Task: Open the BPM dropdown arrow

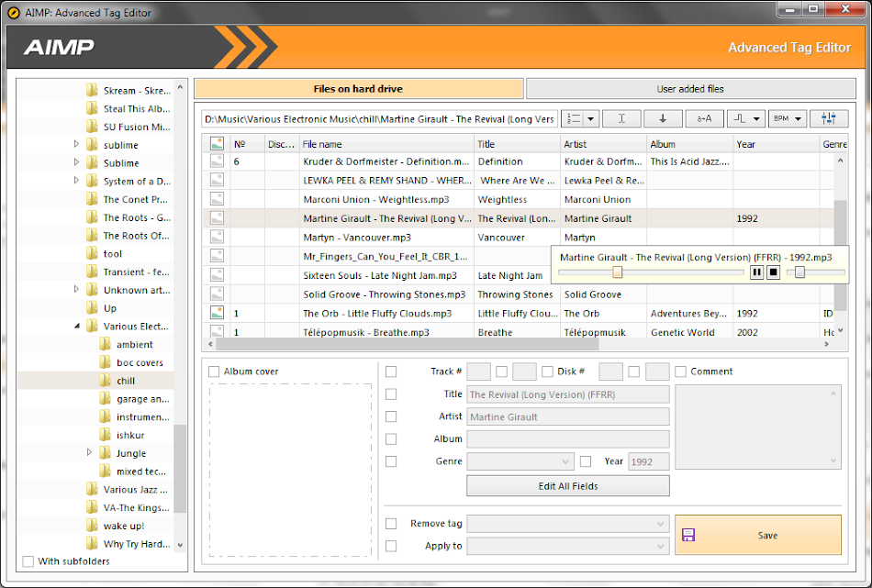Action: (799, 118)
